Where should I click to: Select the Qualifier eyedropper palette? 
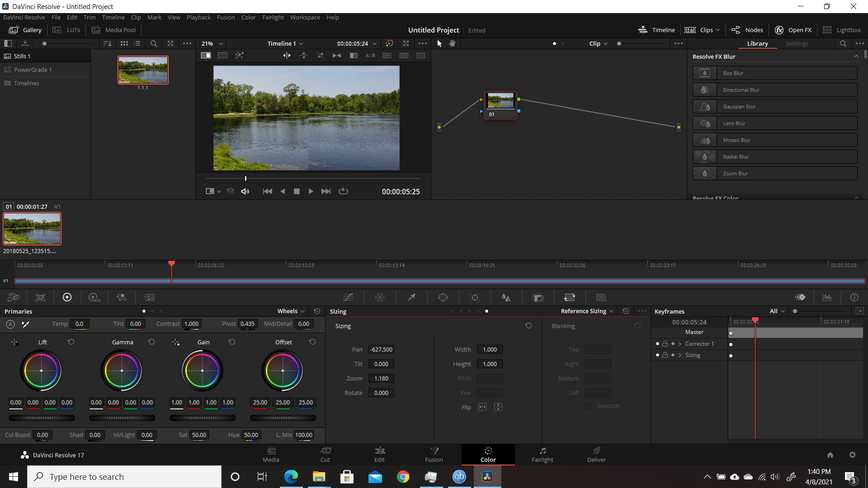[411, 297]
